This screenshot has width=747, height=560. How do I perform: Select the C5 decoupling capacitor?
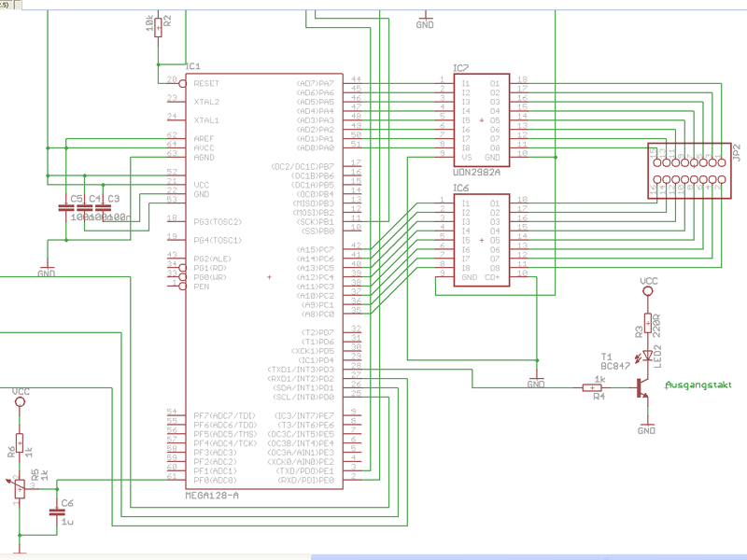click(x=66, y=207)
